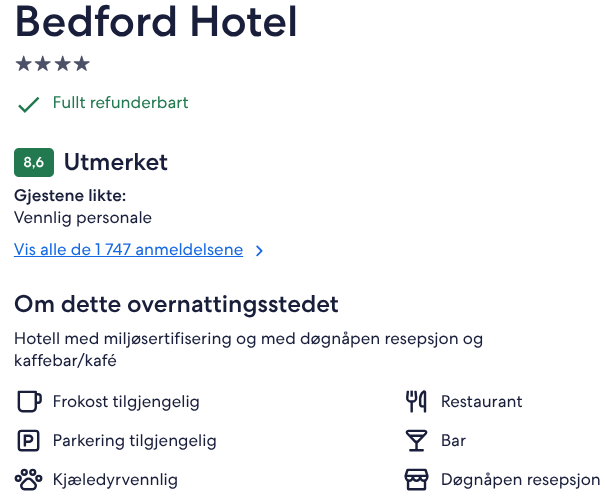Click the four-star rating icons
The height and width of the screenshot is (502, 605).
pos(52,64)
